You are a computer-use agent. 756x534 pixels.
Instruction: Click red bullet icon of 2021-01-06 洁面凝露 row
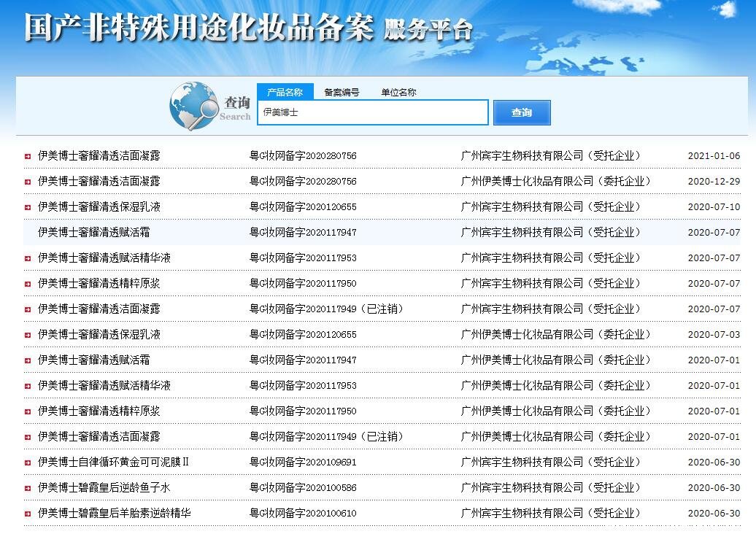[x=28, y=156]
